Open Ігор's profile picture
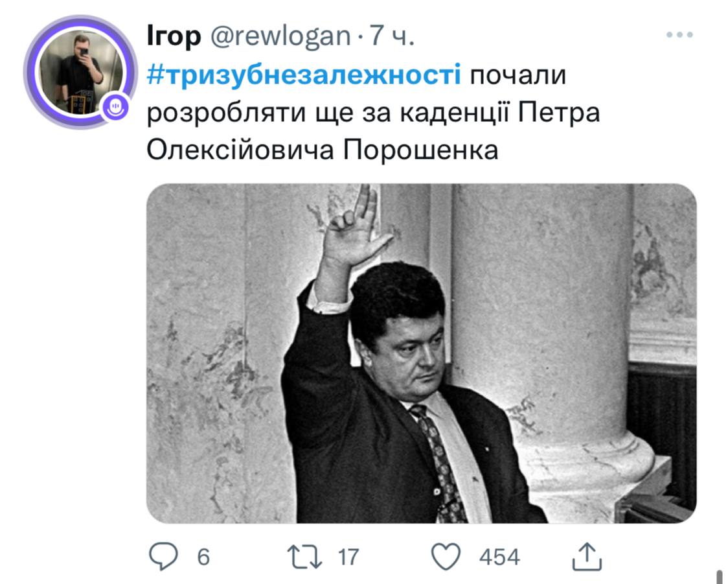This screenshot has width=728, height=584. click(x=81, y=72)
